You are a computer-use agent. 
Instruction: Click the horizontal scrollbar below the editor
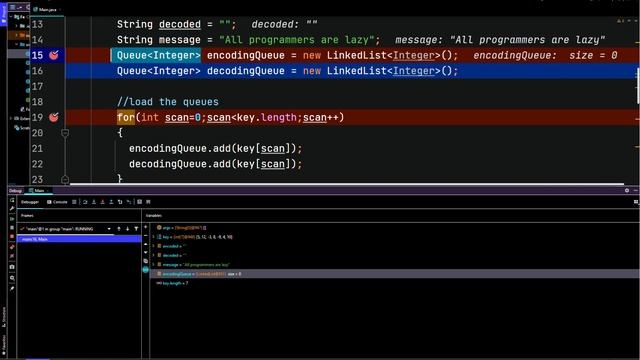[347, 184]
